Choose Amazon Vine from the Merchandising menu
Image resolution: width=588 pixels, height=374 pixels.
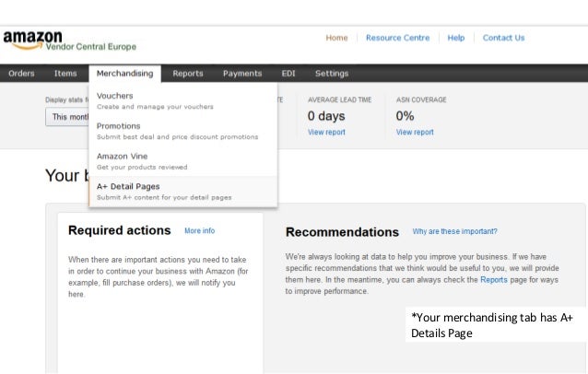pos(183,161)
